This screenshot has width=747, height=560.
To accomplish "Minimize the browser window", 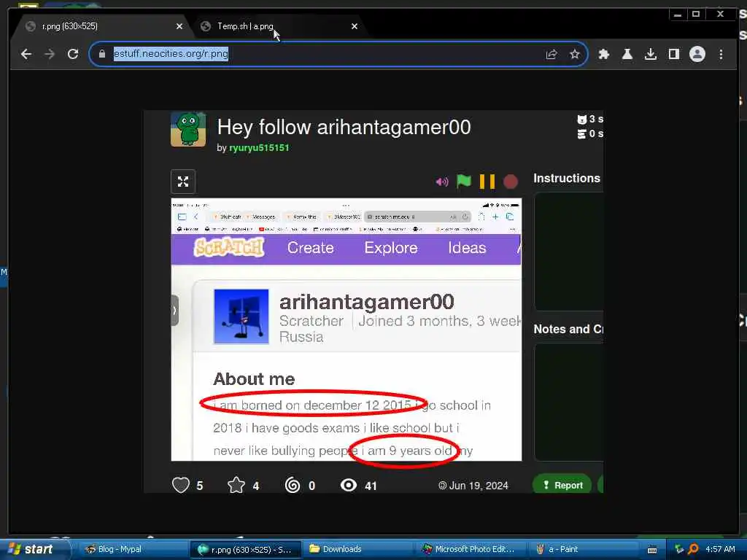I will click(x=678, y=15).
